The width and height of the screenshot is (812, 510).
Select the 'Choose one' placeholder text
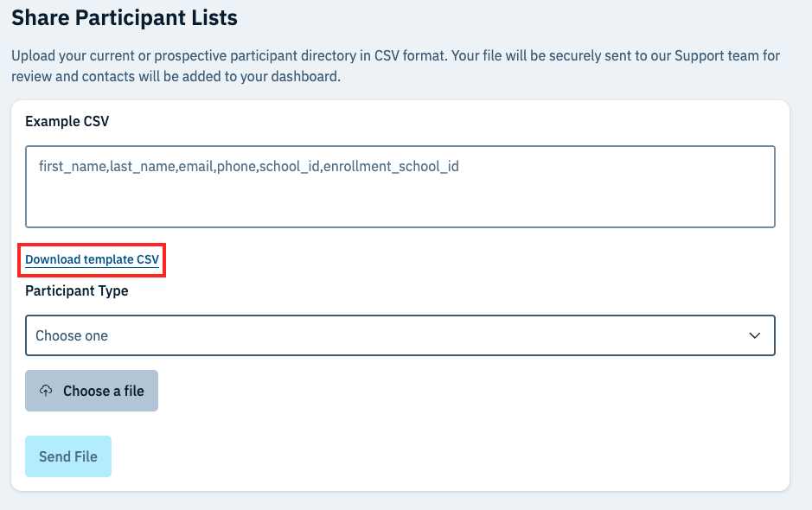72,335
